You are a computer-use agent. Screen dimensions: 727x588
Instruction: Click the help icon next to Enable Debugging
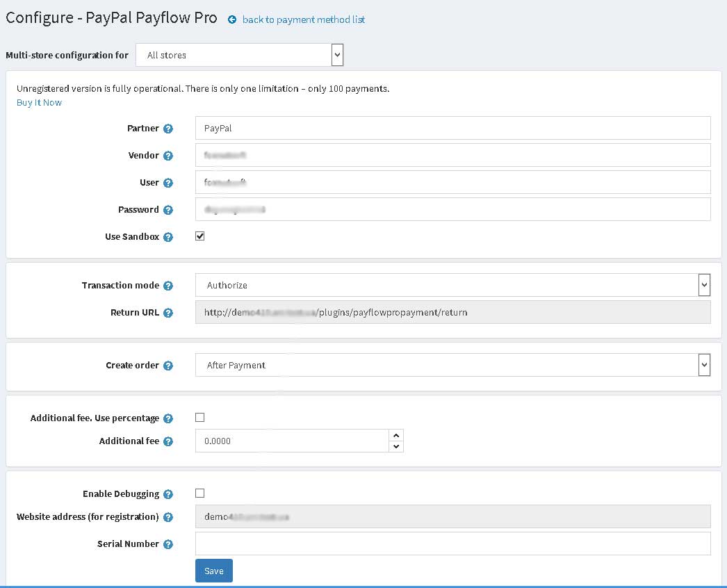pyautogui.click(x=168, y=494)
